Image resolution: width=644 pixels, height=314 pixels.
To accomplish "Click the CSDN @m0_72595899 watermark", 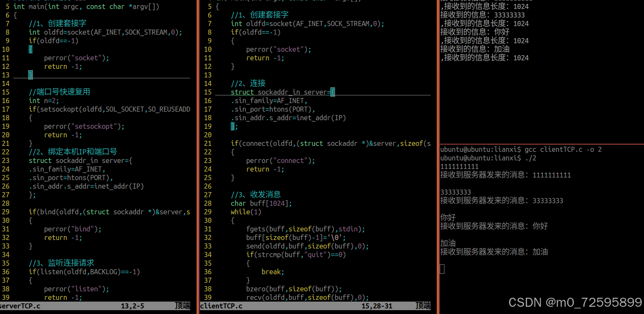I will coord(575,302).
